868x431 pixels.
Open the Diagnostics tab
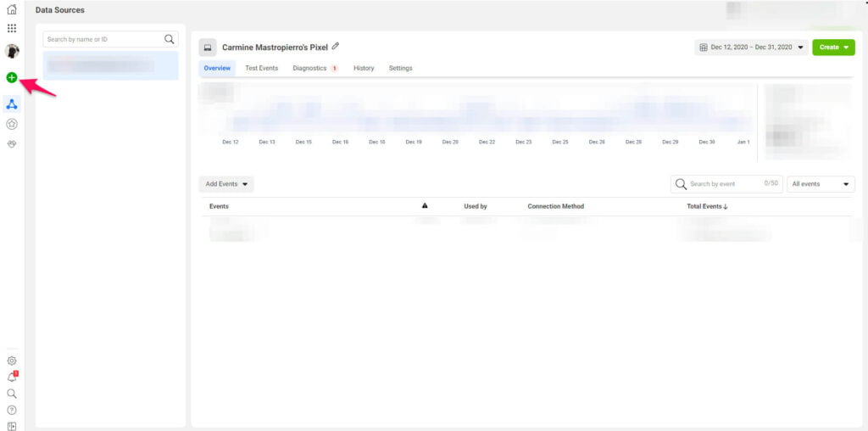click(315, 68)
